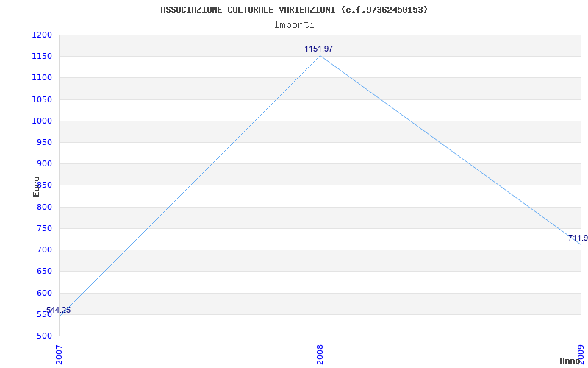Click the 900 y-axis value

point(44,163)
